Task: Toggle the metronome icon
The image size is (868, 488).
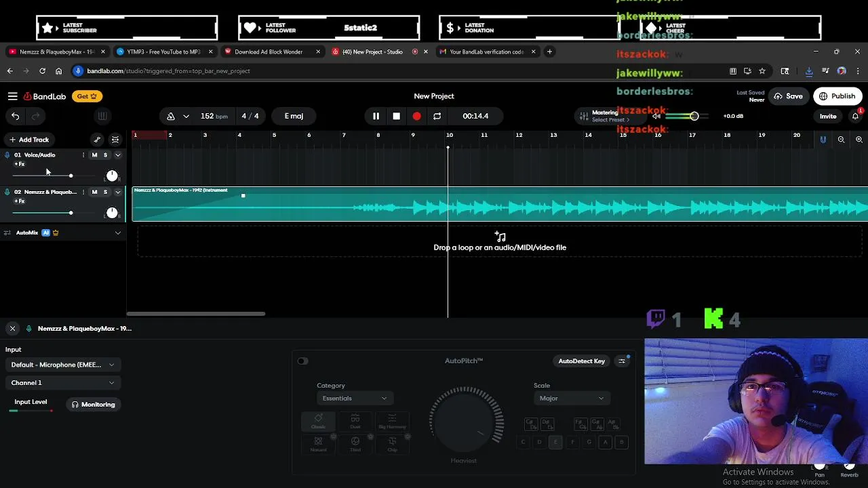Action: point(171,116)
